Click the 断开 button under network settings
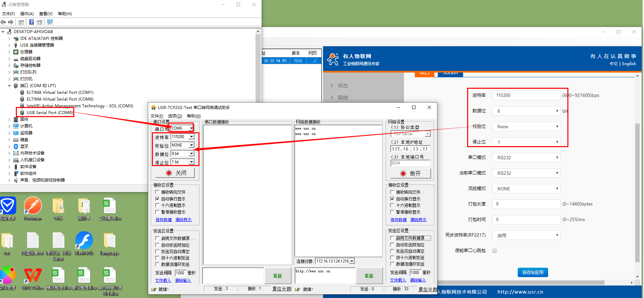The width and height of the screenshot is (644, 298). pos(410,173)
